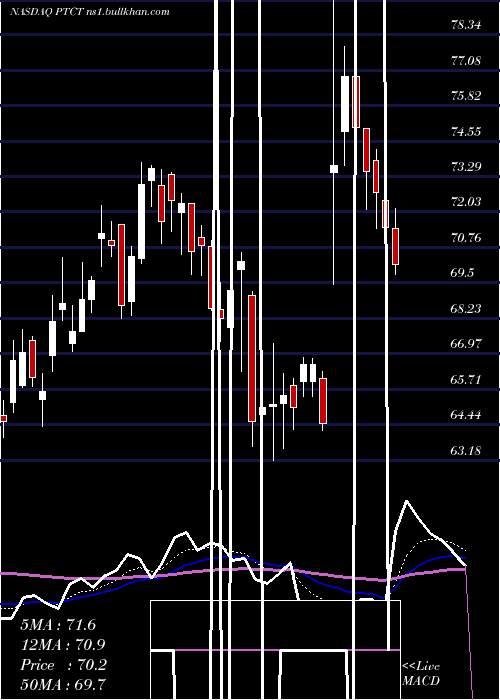Image resolution: width=500 pixels, height=700 pixels.
Task: Select the 72.03 price axis label
Action: click(x=466, y=202)
